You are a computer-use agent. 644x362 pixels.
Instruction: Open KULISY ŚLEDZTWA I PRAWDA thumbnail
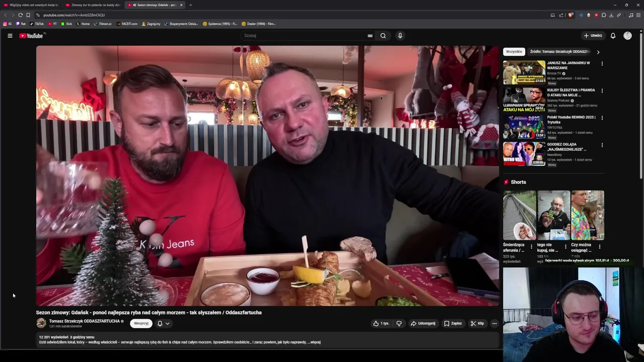coord(524,99)
